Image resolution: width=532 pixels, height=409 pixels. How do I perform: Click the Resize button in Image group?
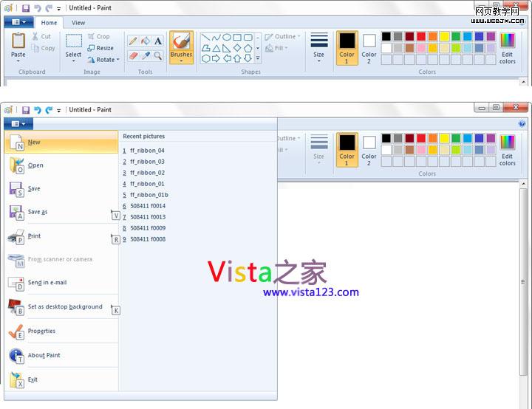click(x=101, y=48)
